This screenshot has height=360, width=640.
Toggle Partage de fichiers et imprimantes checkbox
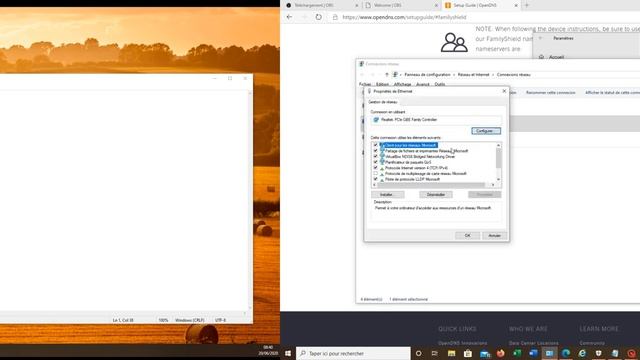click(x=376, y=151)
